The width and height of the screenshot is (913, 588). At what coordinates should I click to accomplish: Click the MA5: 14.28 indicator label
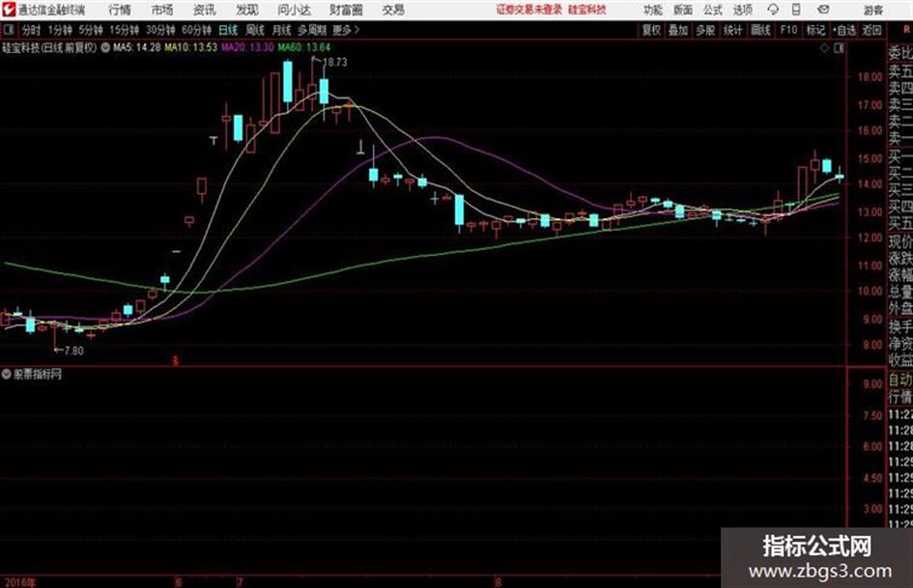point(137,47)
